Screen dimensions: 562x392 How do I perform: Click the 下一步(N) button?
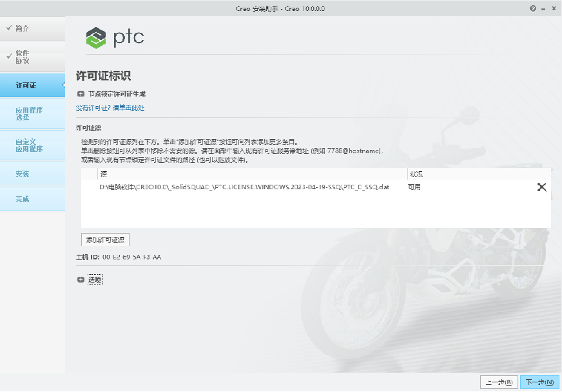[539, 382]
